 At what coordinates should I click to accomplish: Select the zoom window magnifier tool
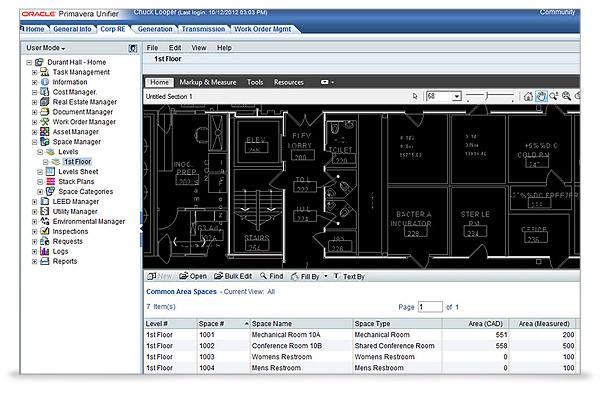click(x=554, y=96)
